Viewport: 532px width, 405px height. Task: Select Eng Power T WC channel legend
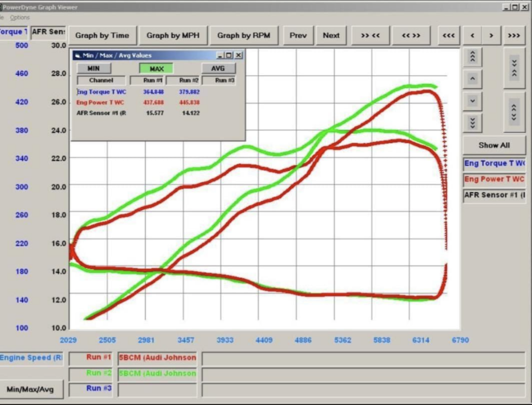pyautogui.click(x=494, y=179)
